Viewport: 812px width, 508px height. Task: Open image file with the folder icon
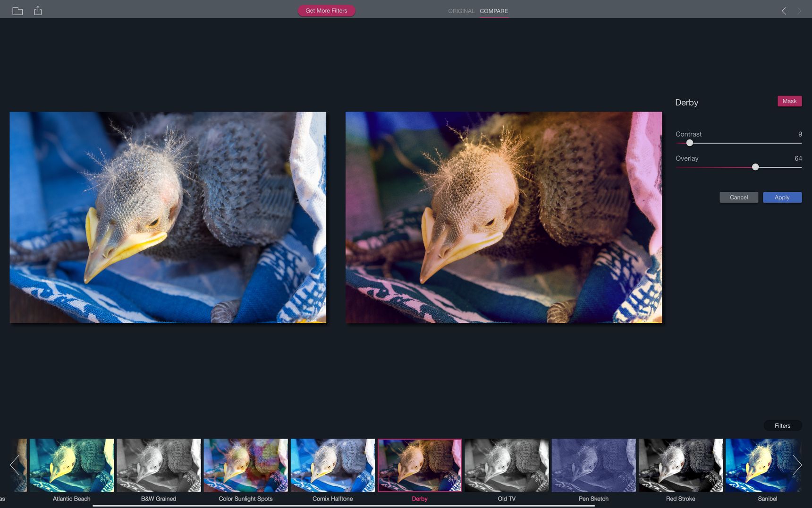click(x=17, y=11)
